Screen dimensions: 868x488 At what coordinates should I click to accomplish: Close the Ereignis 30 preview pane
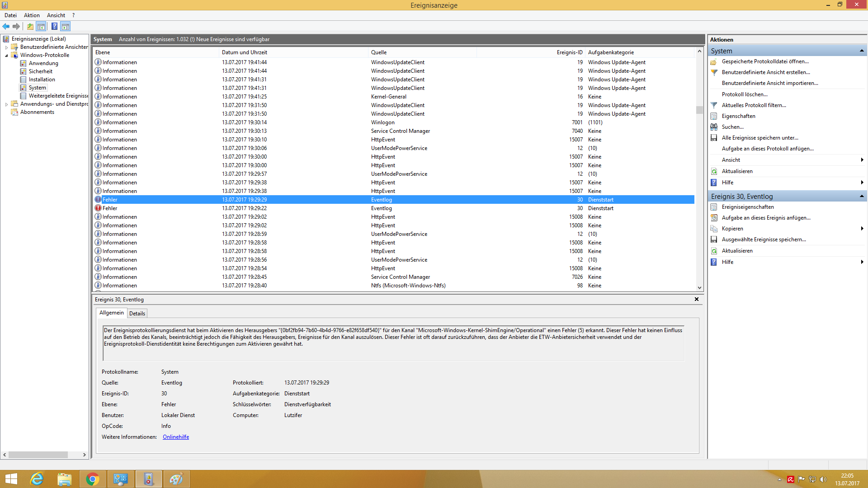click(696, 299)
